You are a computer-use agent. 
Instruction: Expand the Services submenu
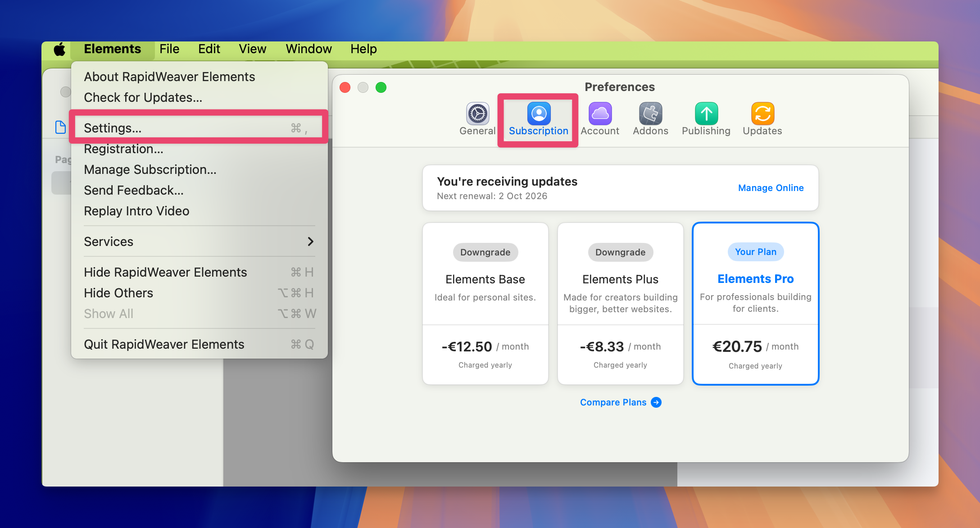(x=199, y=241)
